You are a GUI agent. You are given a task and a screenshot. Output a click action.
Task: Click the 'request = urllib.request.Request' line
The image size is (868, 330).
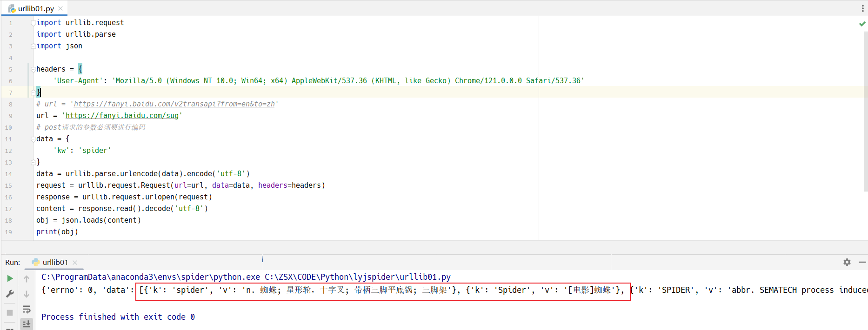pos(180,185)
